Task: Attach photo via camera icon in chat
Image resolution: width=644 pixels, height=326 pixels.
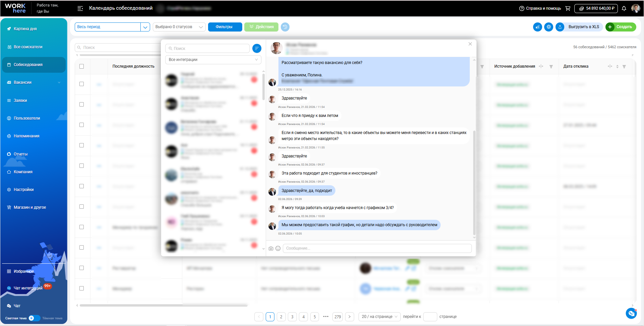Action: click(x=271, y=248)
